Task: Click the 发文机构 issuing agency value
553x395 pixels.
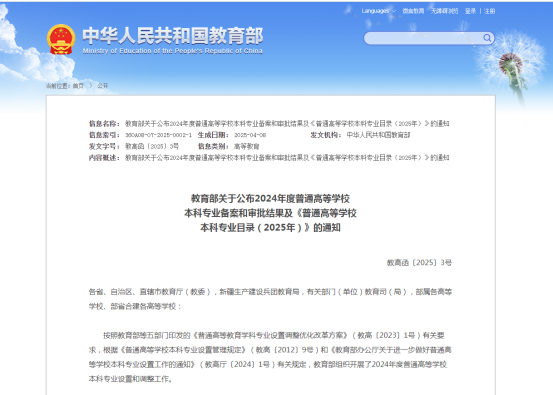Action: click(x=378, y=135)
